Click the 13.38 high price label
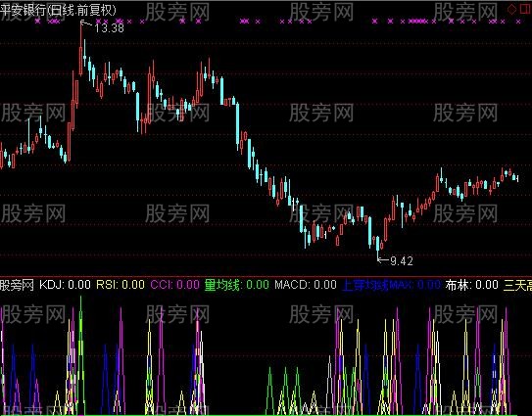The image size is (532, 416). coord(110,28)
